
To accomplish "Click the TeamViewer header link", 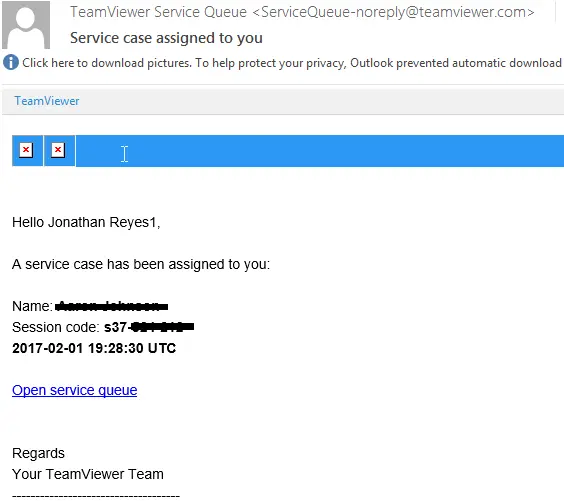I will (46, 101).
